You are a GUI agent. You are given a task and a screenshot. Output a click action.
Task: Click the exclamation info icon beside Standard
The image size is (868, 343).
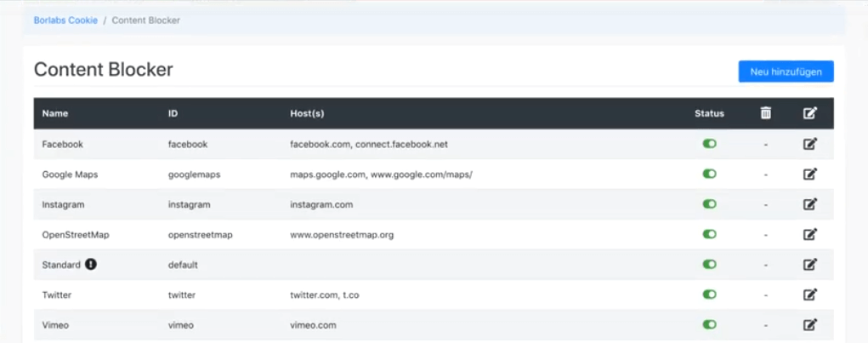tap(91, 265)
